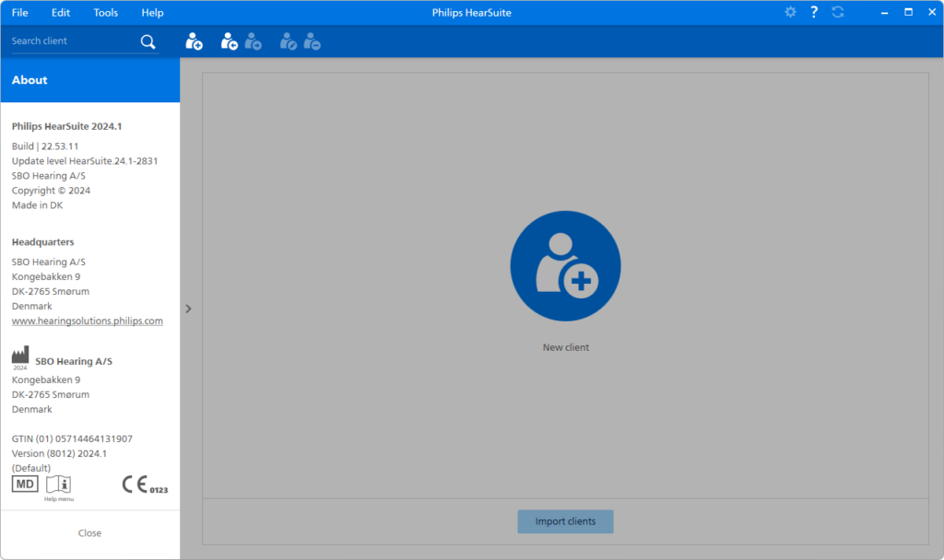Viewport: 944px width, 560px height.
Task: Open the File menu
Action: pos(20,12)
